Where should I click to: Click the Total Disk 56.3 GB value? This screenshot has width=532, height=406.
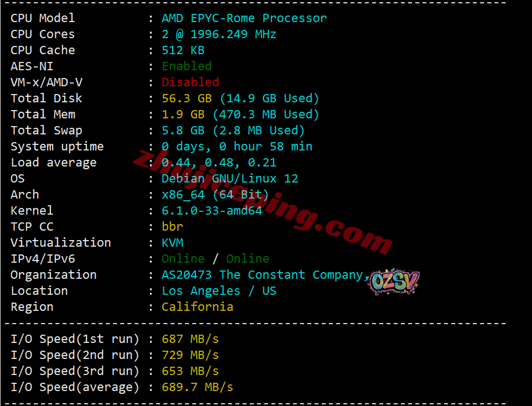click(187, 98)
